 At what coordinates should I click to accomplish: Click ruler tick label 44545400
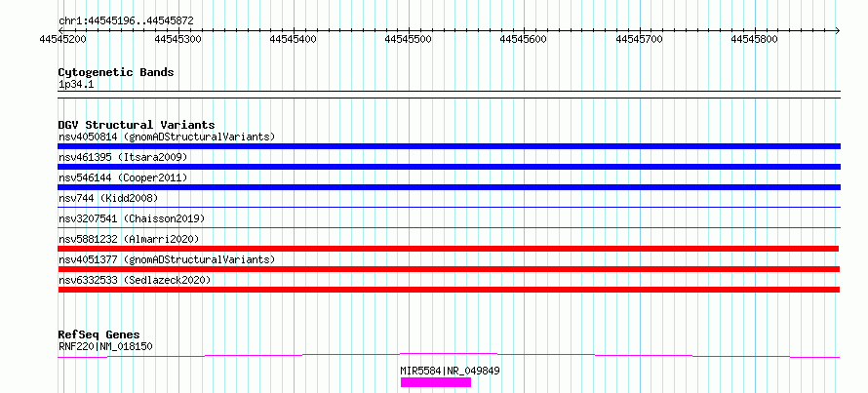(x=294, y=39)
